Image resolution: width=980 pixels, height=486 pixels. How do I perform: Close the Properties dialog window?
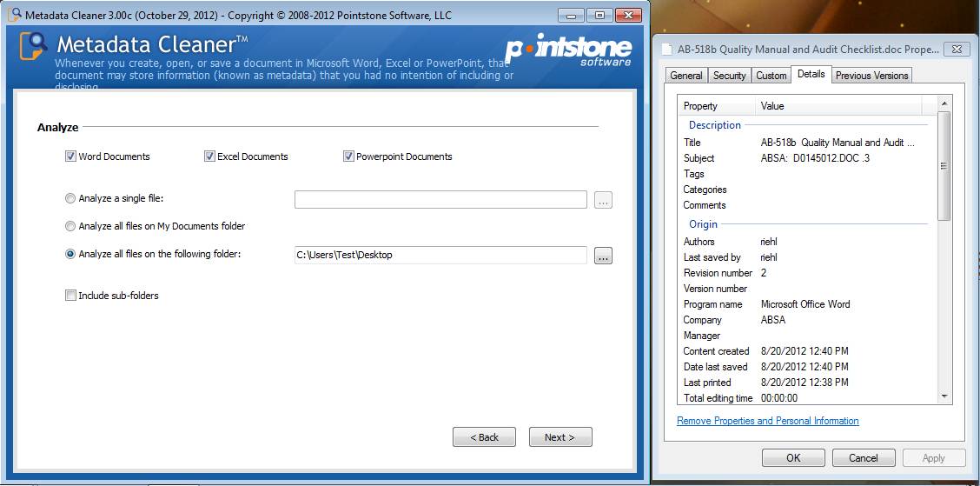[957, 49]
